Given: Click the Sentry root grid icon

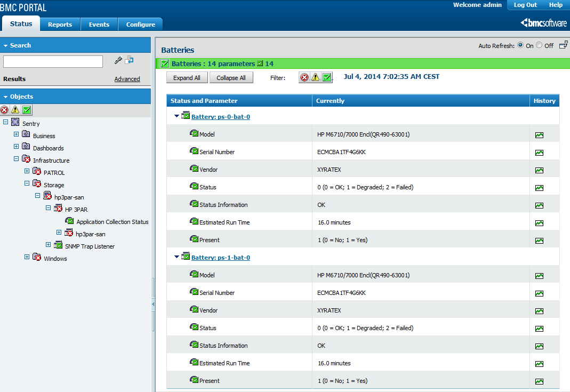Looking at the screenshot, I should [15, 122].
